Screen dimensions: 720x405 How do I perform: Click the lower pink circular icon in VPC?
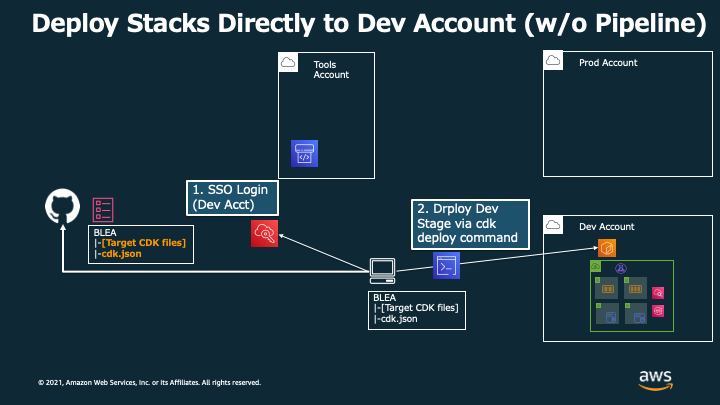658,311
